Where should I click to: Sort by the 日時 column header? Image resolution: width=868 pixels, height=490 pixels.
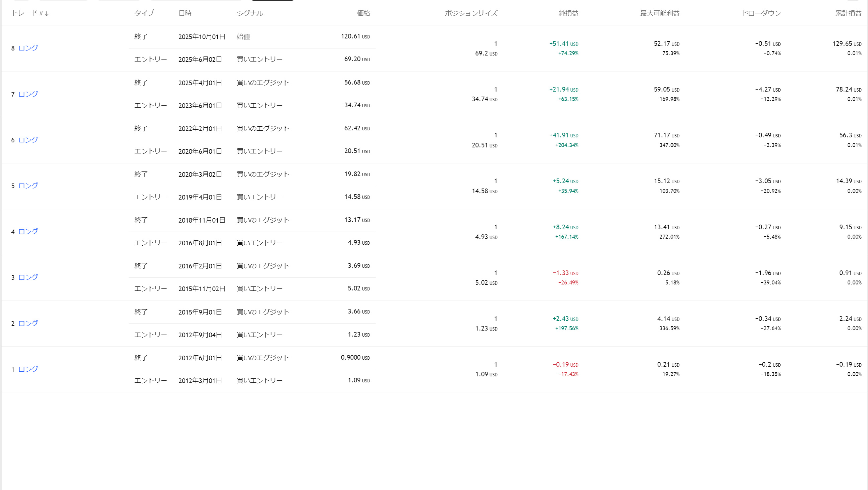[x=185, y=13]
